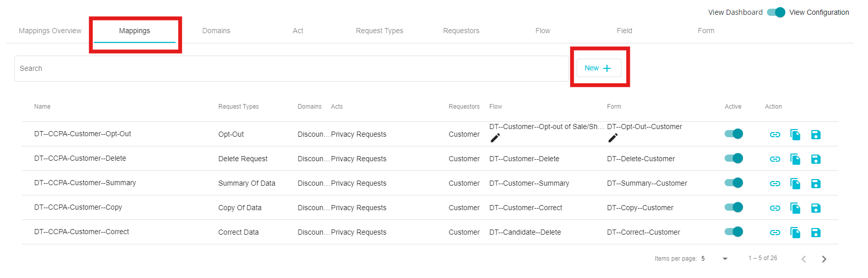Click the Requestors column header
The width and height of the screenshot is (868, 278).
pos(464,107)
